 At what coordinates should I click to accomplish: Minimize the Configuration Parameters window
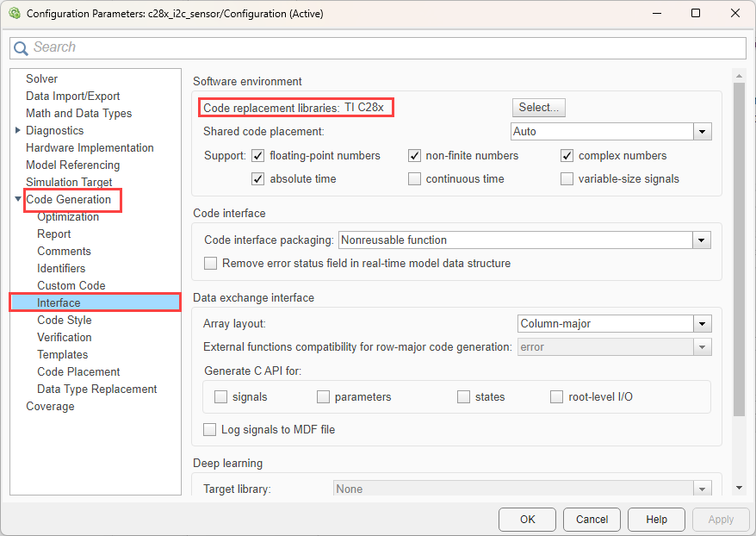tap(657, 13)
